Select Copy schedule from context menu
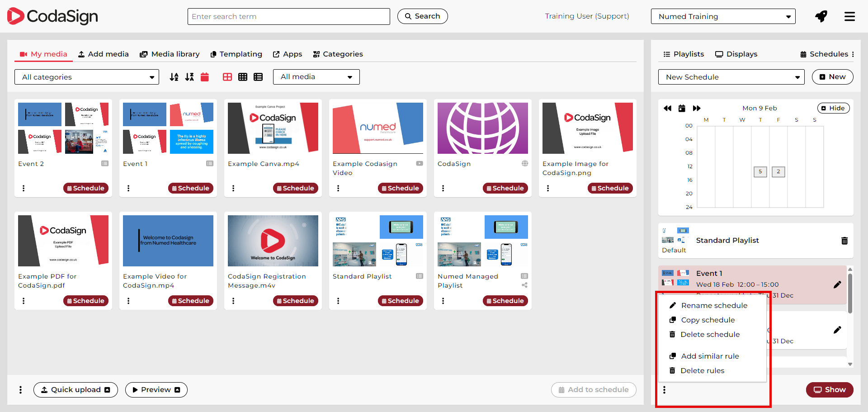Viewport: 868px width, 412px height. (x=708, y=320)
